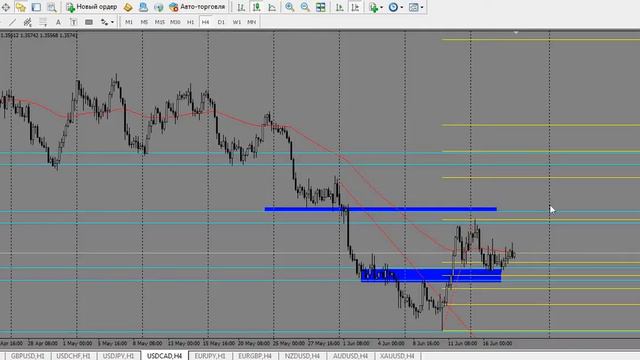Open the chart templates icon
Image resolution: width=640 pixels, height=360 pixels.
pos(413,7)
